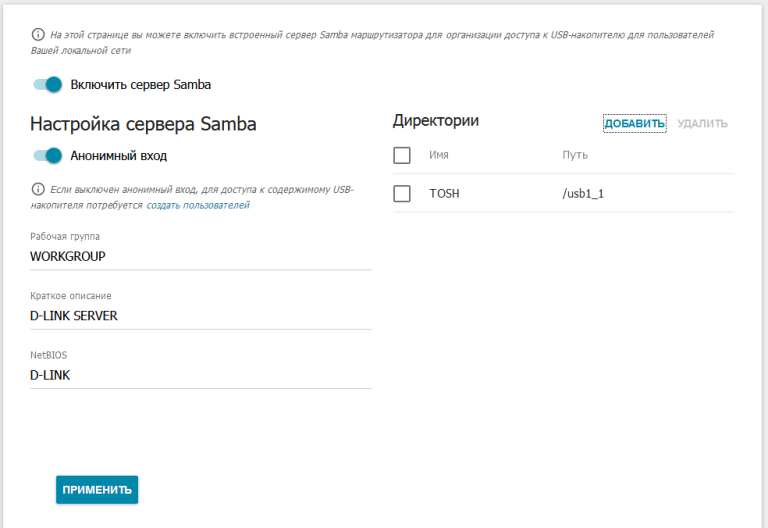Select the 'TOSH' directory name
The width and height of the screenshot is (768, 528).
pos(444,193)
